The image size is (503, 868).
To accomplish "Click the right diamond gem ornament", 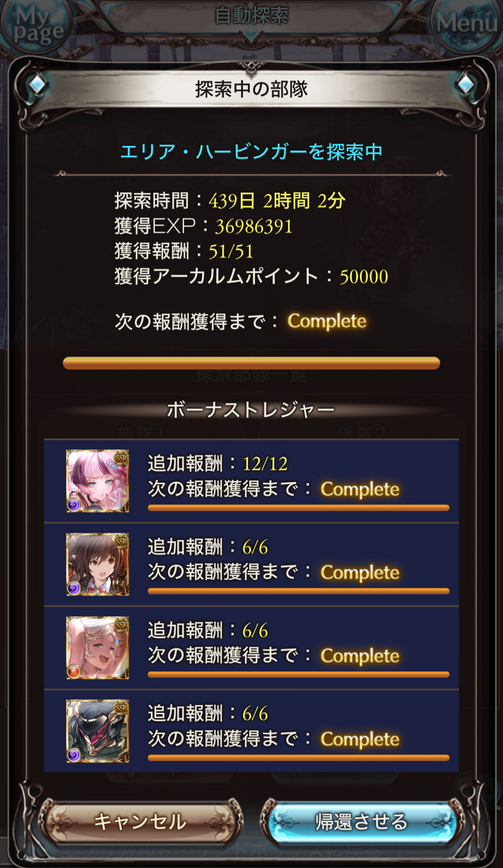I will 466,84.
